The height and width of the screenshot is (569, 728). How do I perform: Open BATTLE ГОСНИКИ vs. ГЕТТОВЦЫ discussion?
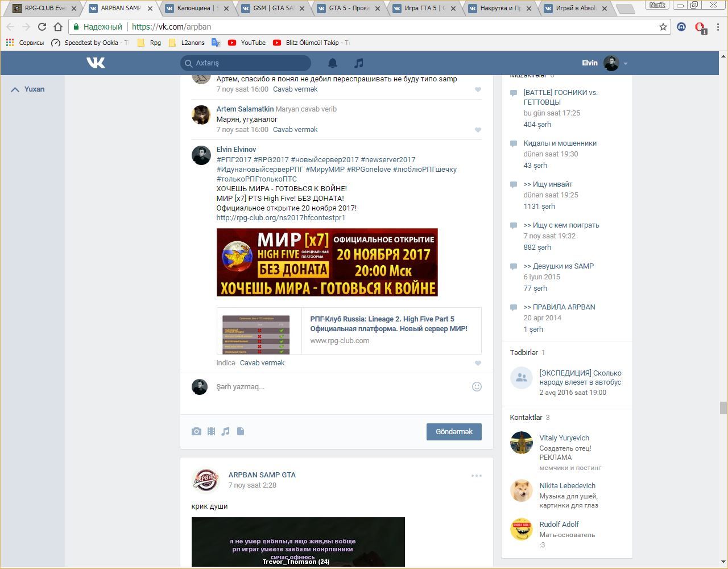pos(561,97)
